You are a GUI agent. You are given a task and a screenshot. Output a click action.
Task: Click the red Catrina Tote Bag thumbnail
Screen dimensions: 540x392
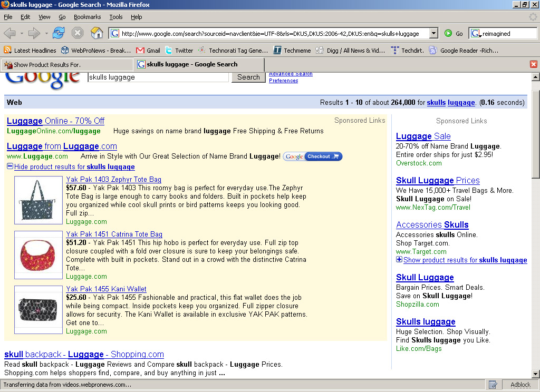coord(38,254)
